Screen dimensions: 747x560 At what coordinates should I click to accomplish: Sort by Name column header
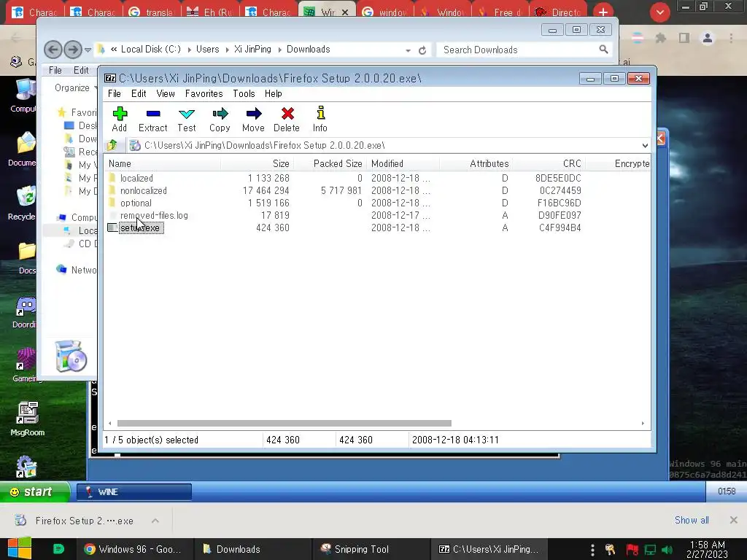162,163
